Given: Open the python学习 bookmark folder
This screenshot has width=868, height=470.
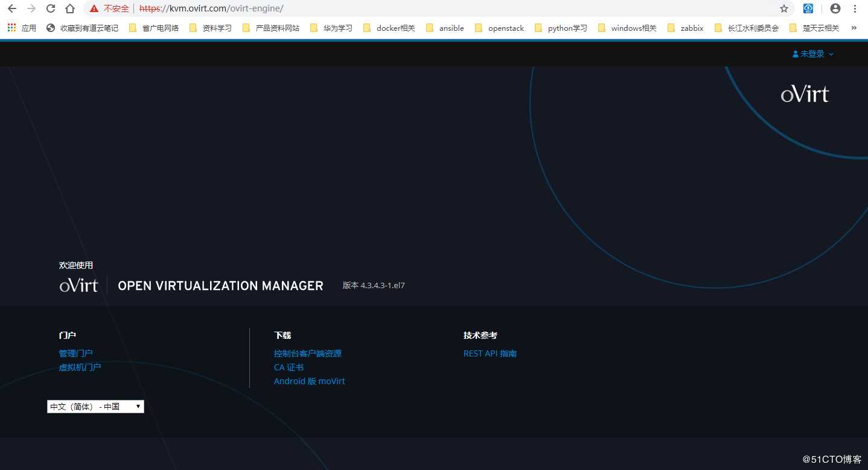Looking at the screenshot, I should tap(561, 28).
